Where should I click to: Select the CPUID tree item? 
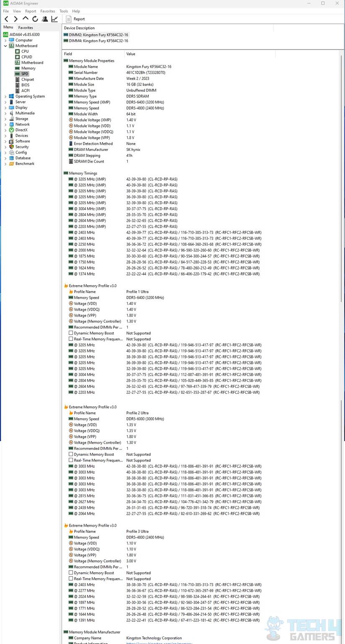pos(27,57)
